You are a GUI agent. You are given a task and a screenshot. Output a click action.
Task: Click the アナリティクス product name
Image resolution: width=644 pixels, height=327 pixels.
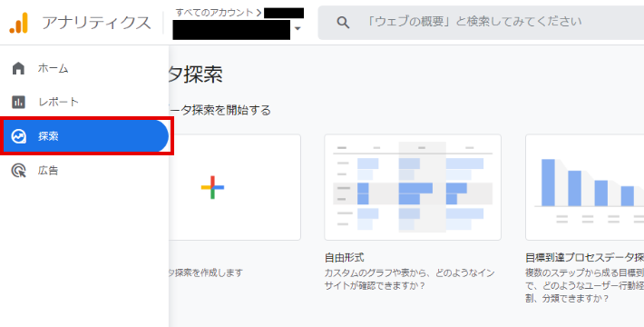tap(96, 23)
